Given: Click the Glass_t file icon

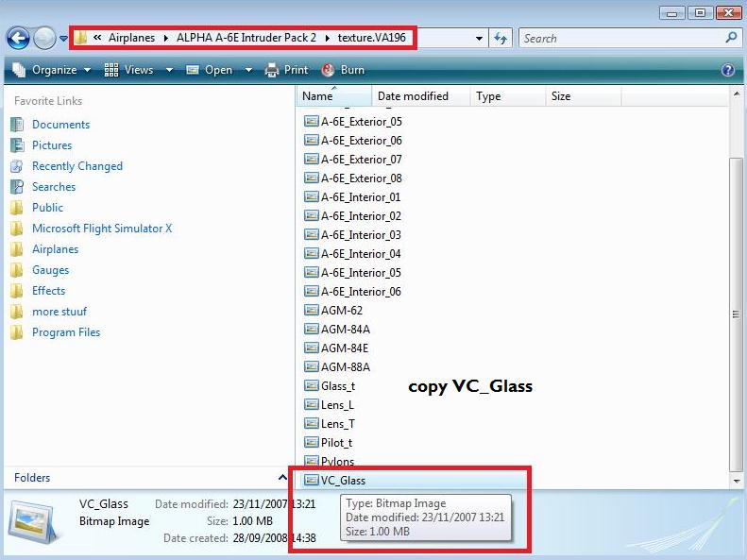Looking at the screenshot, I should (x=311, y=386).
